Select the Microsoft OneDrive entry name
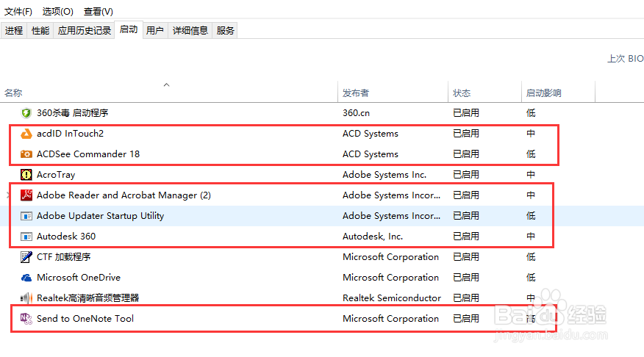 point(79,278)
